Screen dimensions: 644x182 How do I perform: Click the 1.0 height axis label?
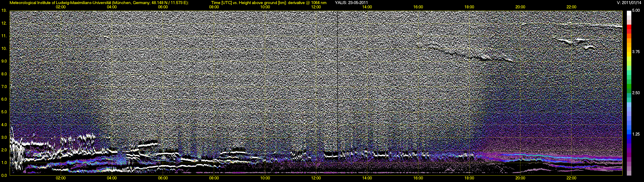pyautogui.click(x=4, y=163)
